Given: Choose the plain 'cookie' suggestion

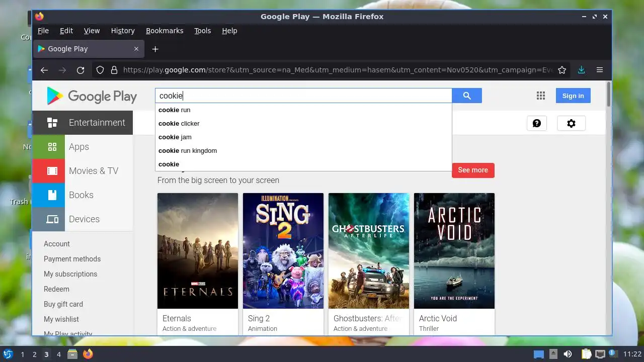Looking at the screenshot, I should (303, 164).
